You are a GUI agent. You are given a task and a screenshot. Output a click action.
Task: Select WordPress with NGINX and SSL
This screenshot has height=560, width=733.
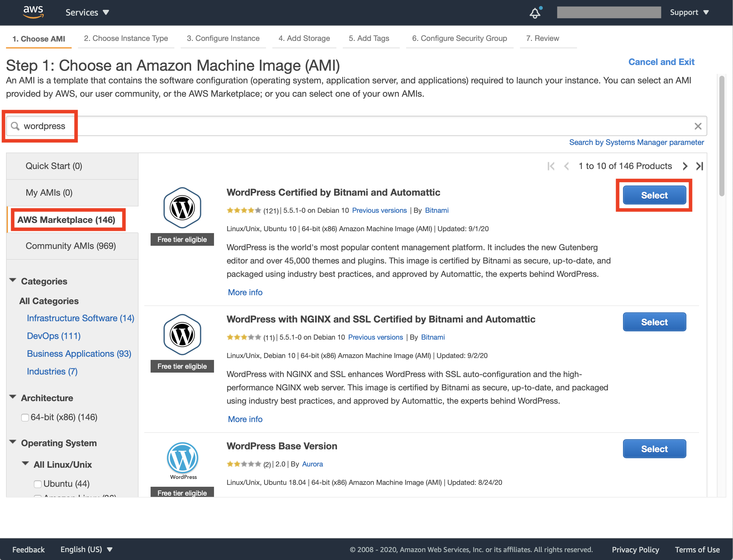654,322
